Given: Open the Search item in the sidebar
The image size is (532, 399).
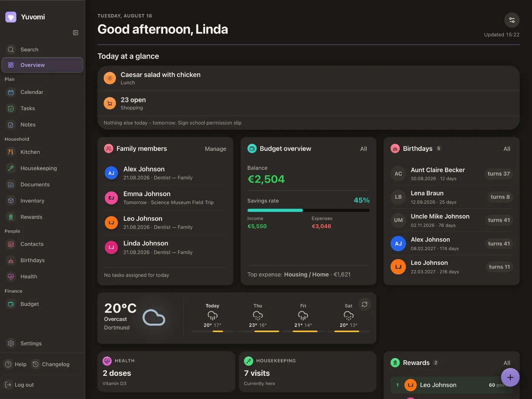Looking at the screenshot, I should point(43,49).
